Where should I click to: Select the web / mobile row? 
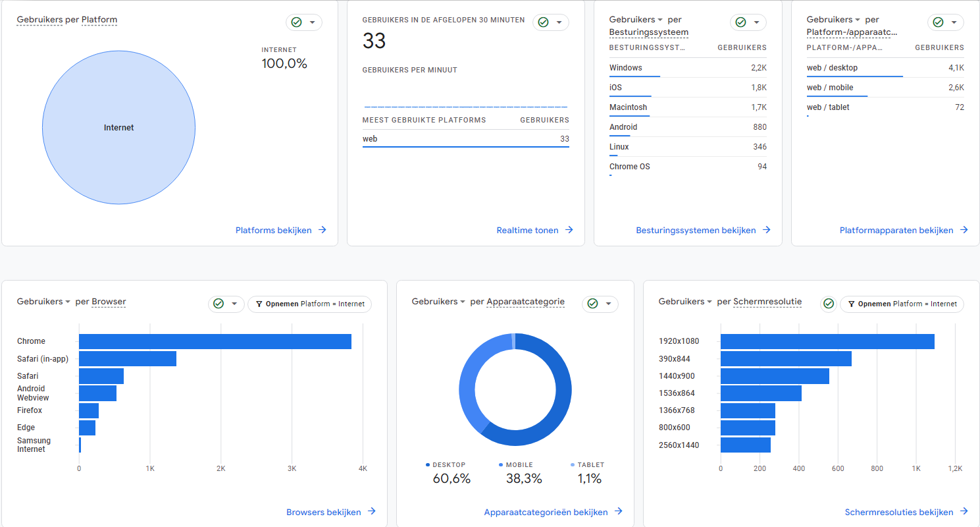(885, 88)
